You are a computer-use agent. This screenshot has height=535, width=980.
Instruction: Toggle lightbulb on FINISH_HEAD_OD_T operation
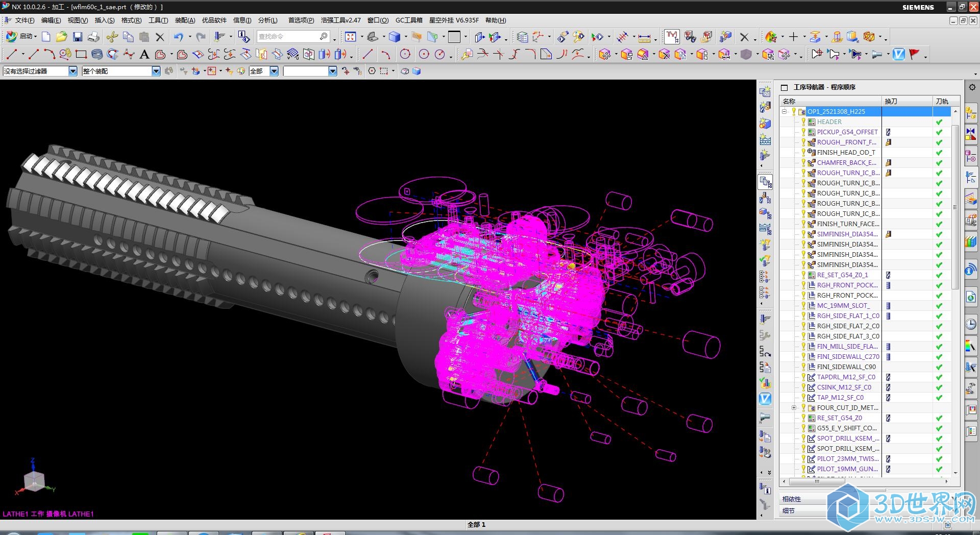pyautogui.click(x=803, y=152)
